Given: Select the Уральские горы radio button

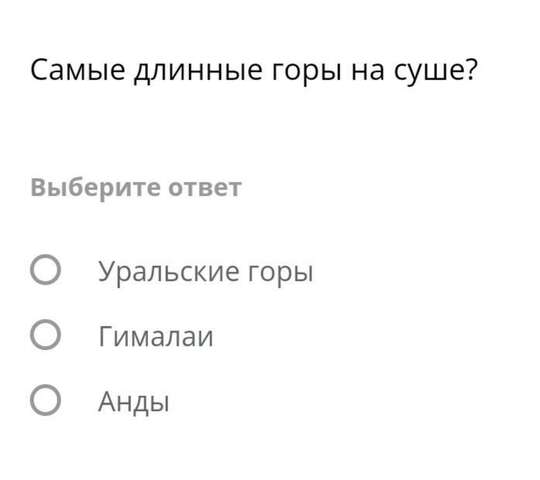Looking at the screenshot, I should tap(45, 270).
